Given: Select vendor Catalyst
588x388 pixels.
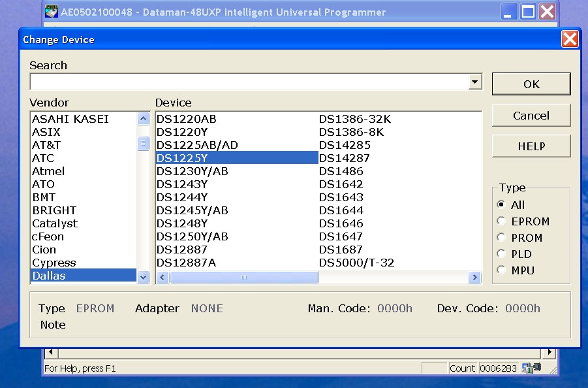Looking at the screenshot, I should (84, 223).
